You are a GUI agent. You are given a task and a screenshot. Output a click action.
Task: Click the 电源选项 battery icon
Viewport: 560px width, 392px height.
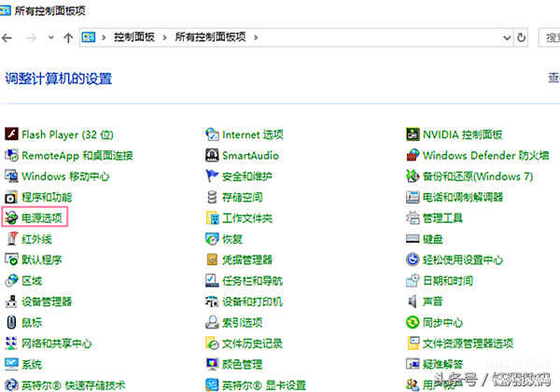(11, 217)
